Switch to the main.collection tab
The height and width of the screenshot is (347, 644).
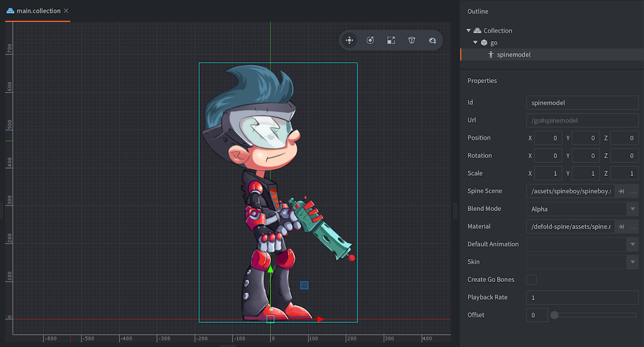point(35,11)
